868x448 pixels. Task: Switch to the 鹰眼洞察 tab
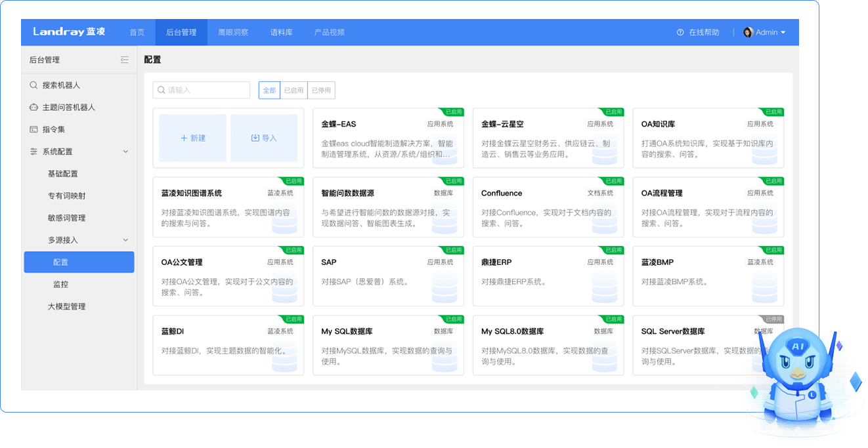point(233,32)
